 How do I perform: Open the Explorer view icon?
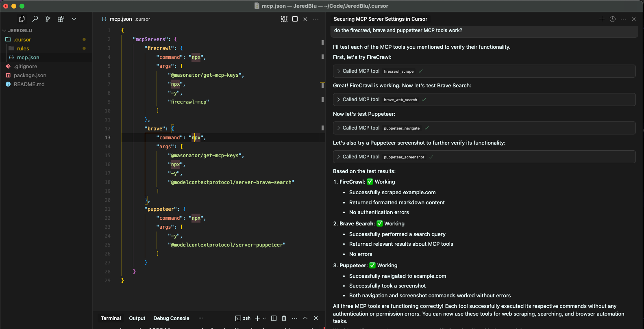[22, 19]
